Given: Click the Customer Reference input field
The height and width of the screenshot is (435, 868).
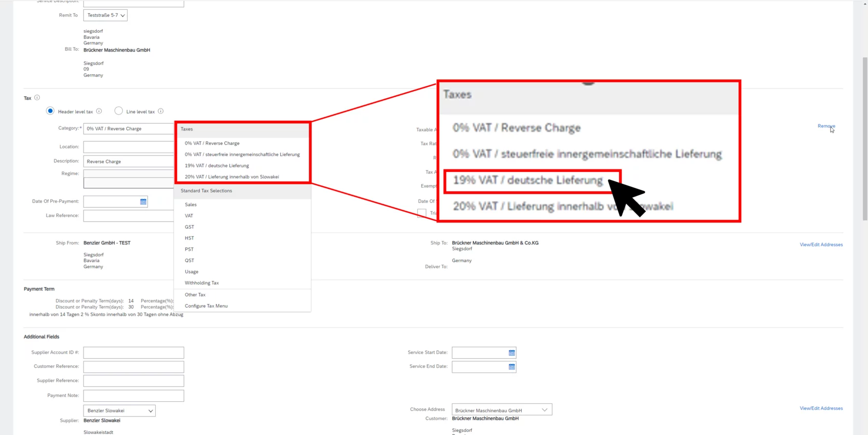Looking at the screenshot, I should (x=134, y=366).
